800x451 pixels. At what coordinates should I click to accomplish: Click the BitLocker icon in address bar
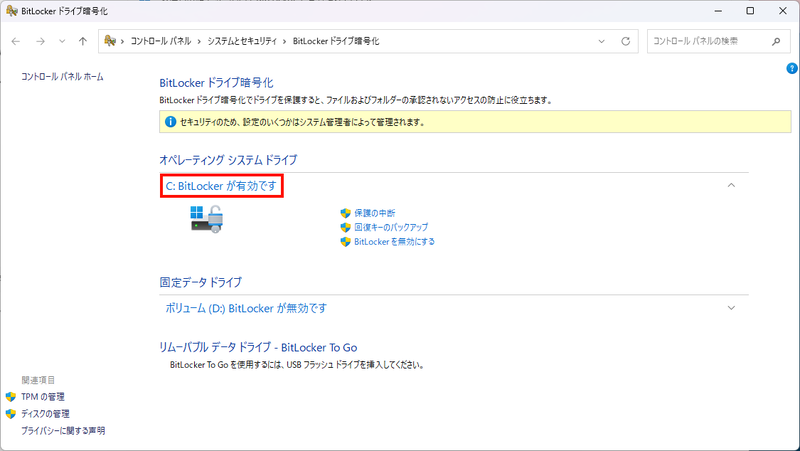[x=110, y=41]
